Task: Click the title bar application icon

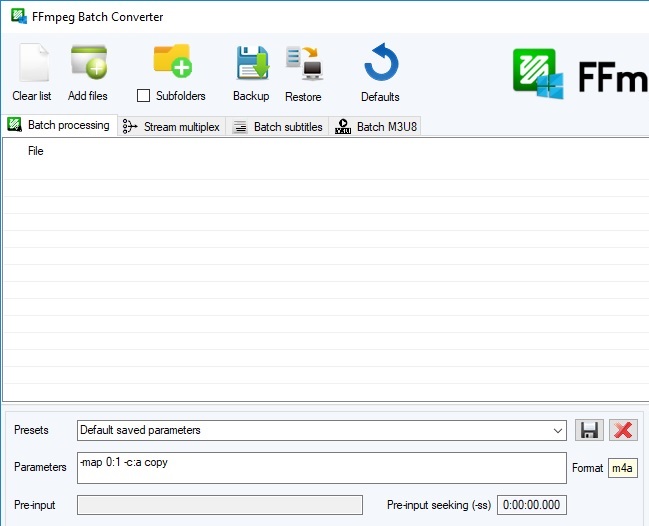Action: tap(19, 16)
